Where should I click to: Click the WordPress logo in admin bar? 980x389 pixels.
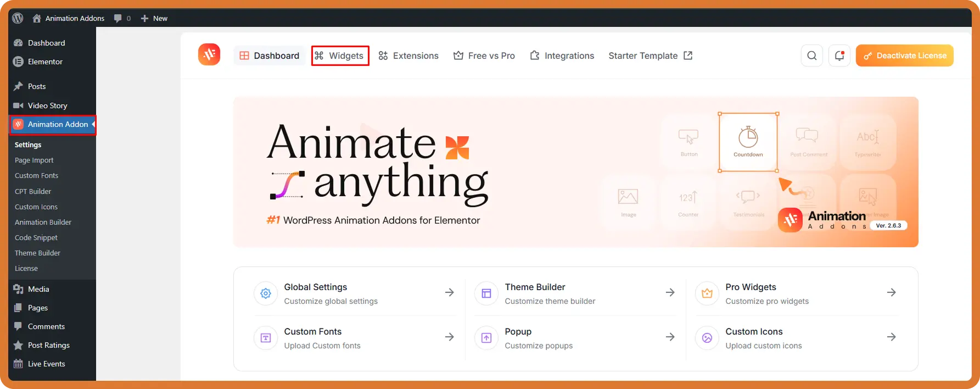pos(18,18)
